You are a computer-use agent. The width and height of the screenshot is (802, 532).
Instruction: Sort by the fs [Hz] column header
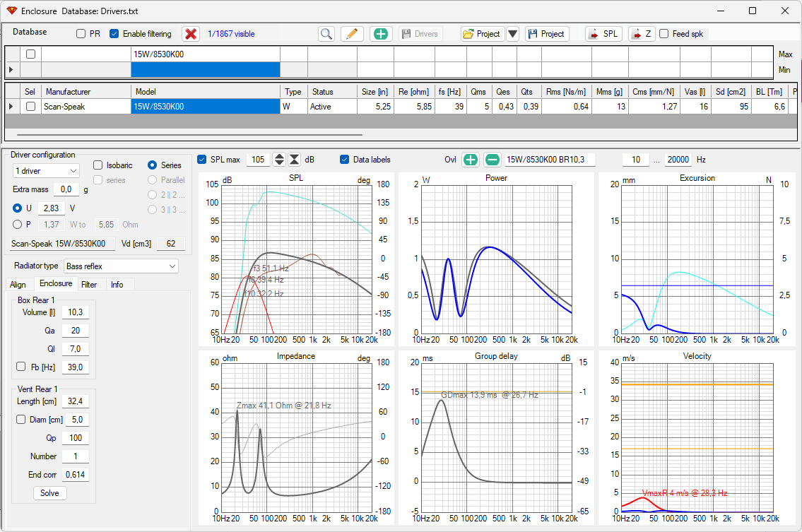click(x=450, y=92)
